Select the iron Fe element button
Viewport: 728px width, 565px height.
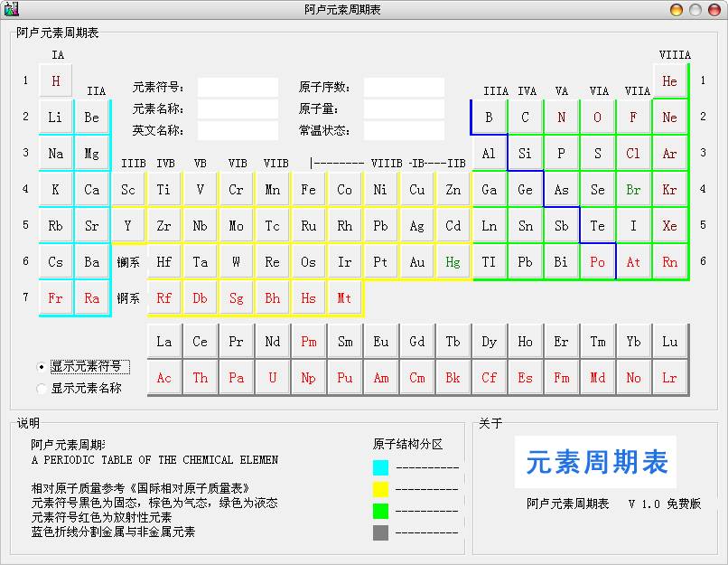click(x=308, y=189)
